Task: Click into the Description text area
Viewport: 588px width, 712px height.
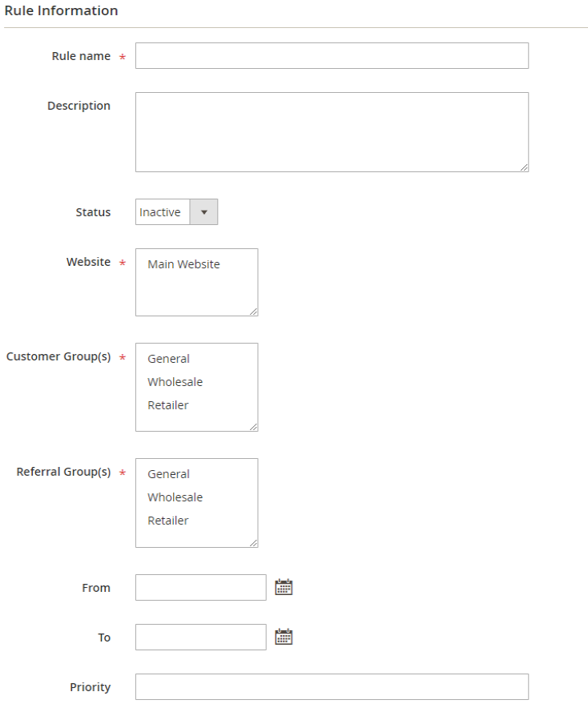Action: [x=332, y=132]
